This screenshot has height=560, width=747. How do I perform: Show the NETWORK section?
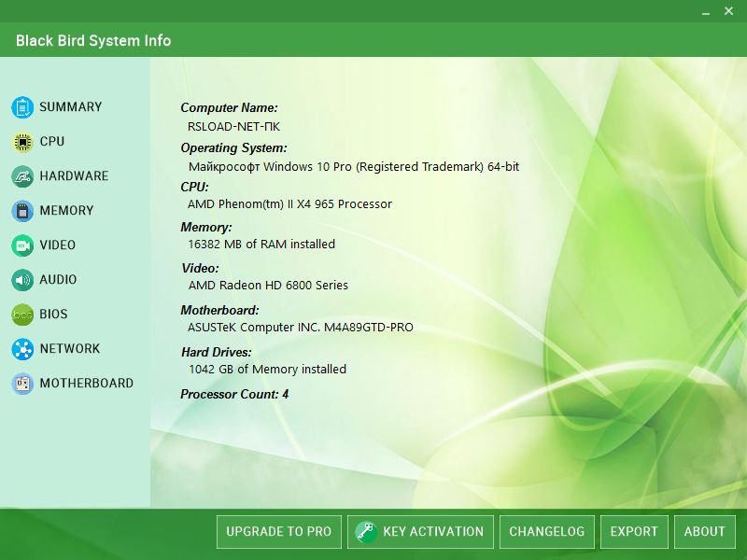click(x=69, y=348)
